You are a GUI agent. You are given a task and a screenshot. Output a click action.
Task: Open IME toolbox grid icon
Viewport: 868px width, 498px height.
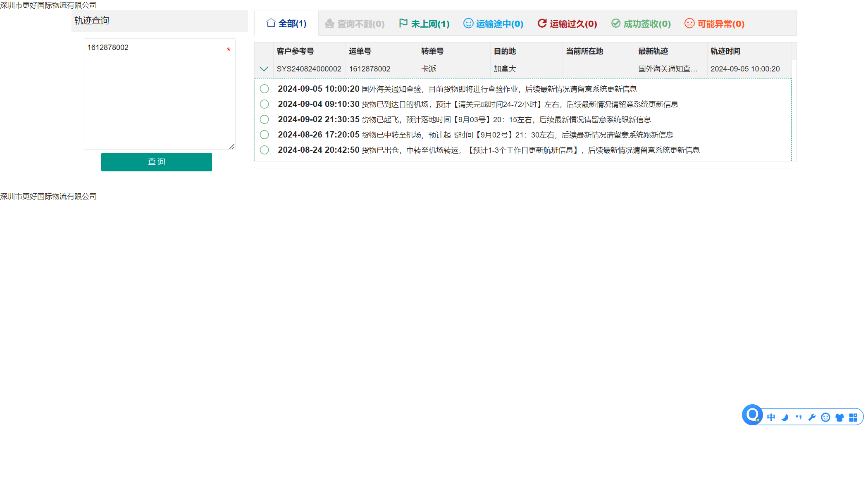pos(853,417)
